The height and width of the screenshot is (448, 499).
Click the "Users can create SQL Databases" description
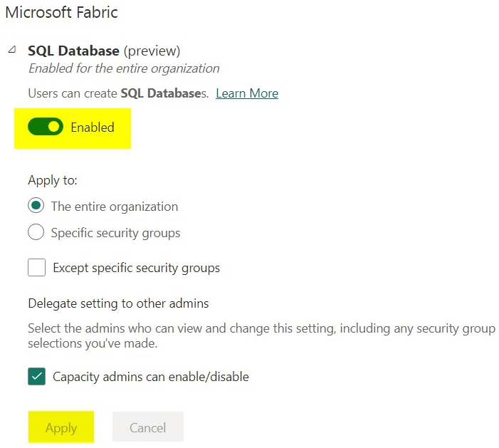(117, 93)
